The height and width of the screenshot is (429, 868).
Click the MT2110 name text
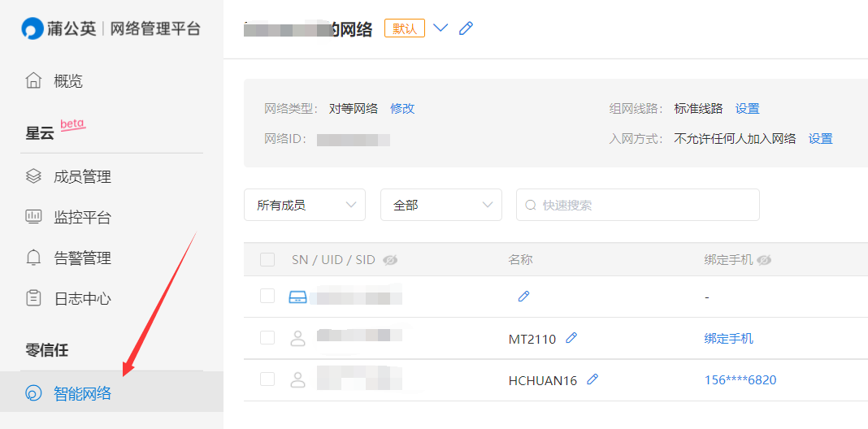point(532,339)
